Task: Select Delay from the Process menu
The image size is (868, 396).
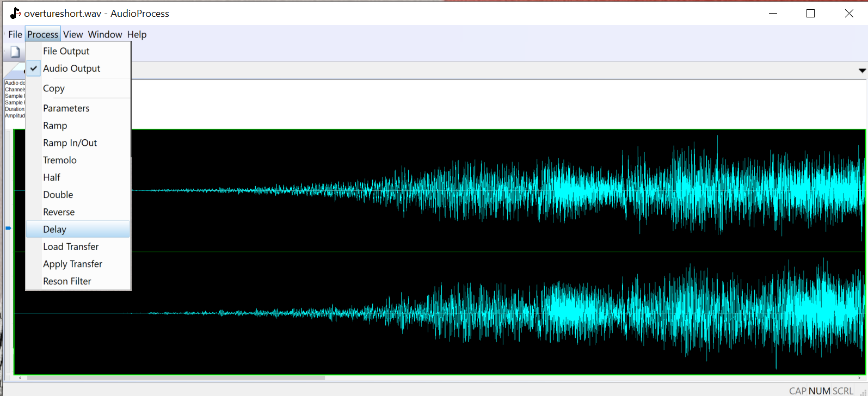Action: [x=55, y=230]
